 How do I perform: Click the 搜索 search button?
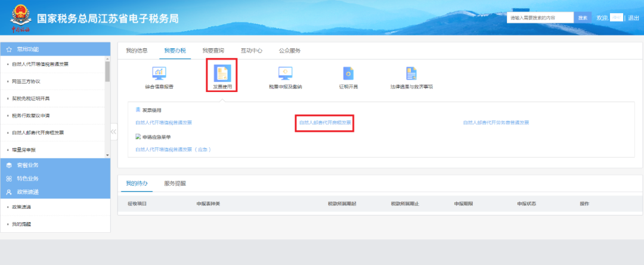pos(583,18)
